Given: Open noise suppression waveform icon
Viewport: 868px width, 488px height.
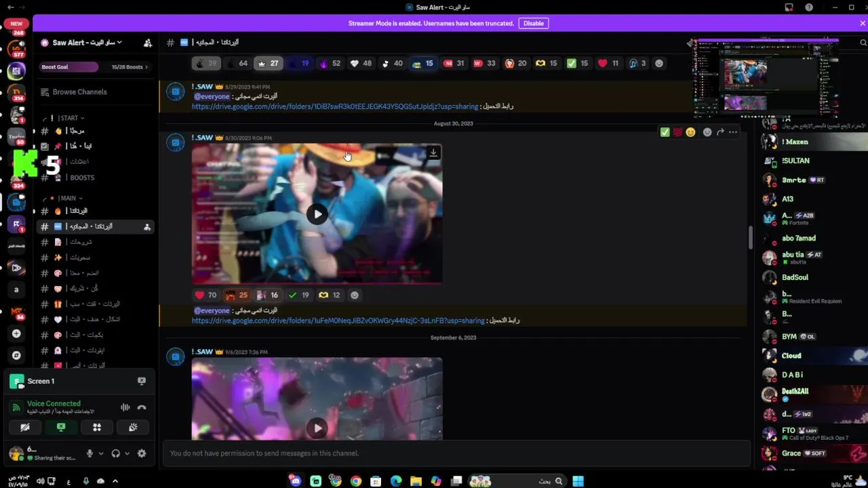Looking at the screenshot, I should tap(125, 407).
